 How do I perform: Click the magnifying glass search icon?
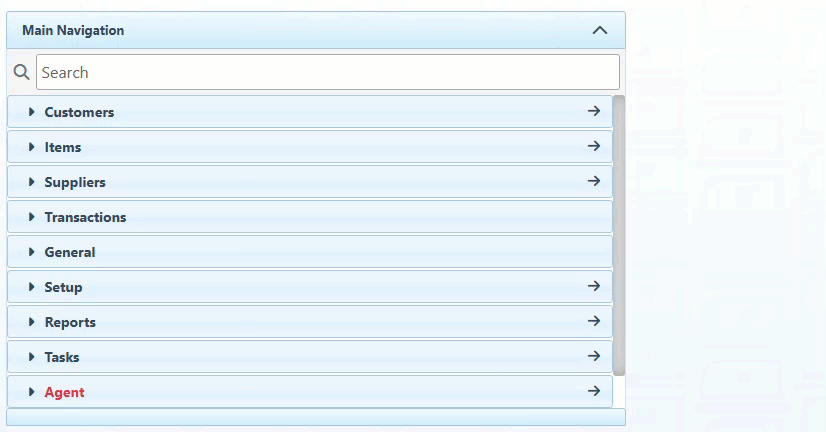(x=22, y=72)
